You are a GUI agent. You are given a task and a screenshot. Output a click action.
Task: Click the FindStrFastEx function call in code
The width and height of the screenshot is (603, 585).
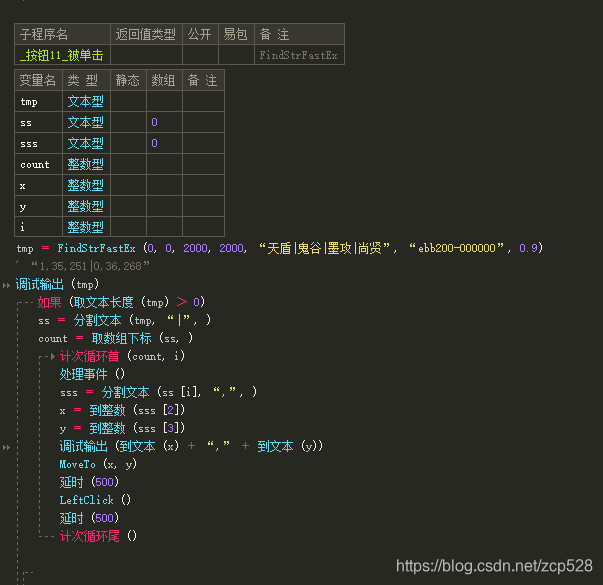pos(96,248)
